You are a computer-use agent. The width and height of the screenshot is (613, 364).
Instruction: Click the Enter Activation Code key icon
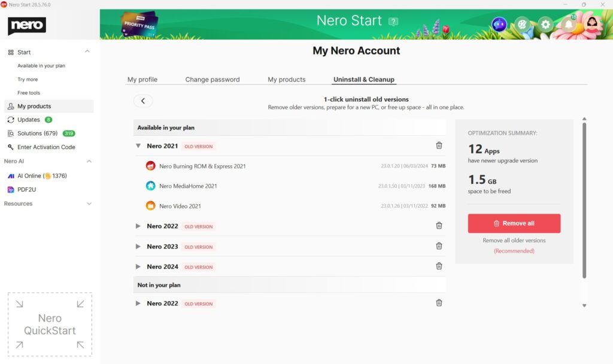pos(11,147)
